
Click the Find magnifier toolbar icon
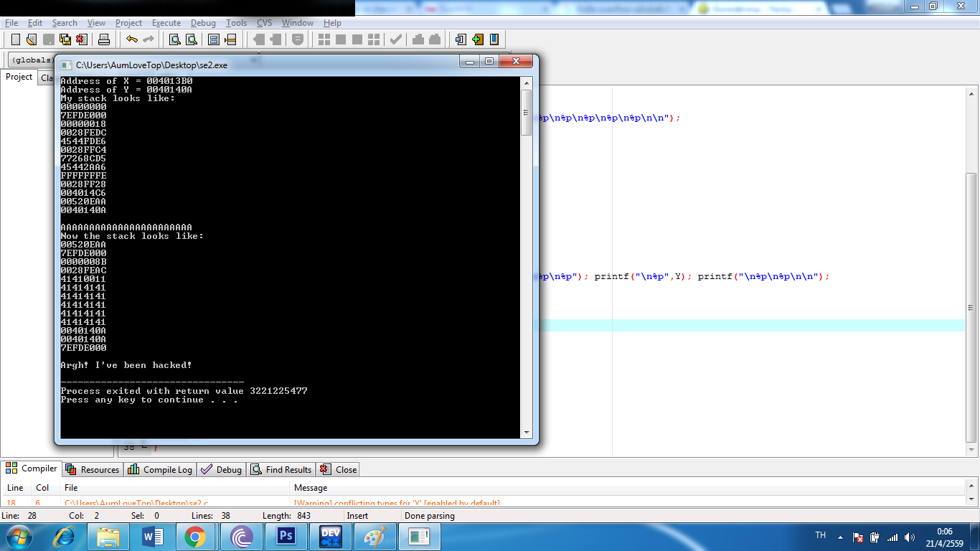point(174,39)
